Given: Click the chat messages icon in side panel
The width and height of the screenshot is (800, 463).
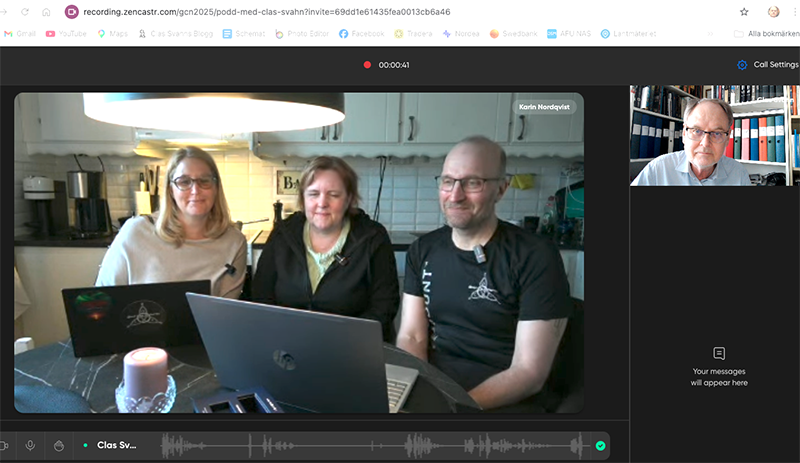Looking at the screenshot, I should tap(718, 353).
